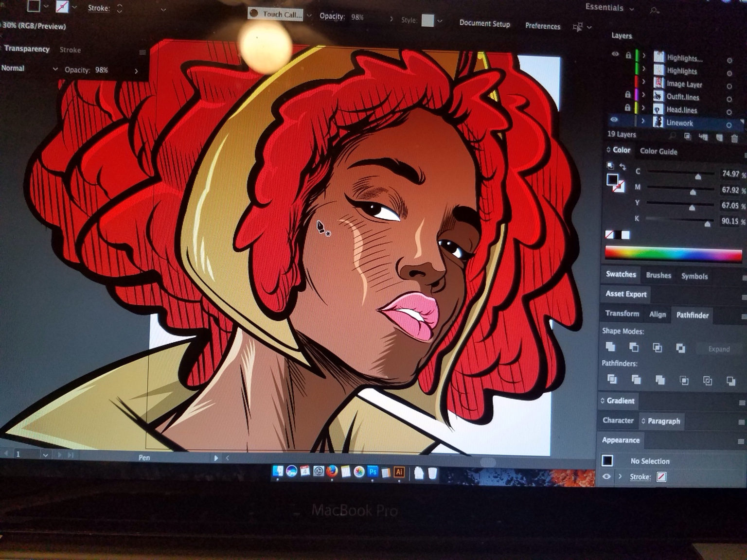This screenshot has width=747, height=560.
Task: Open the Trash in the Dock
Action: [432, 472]
